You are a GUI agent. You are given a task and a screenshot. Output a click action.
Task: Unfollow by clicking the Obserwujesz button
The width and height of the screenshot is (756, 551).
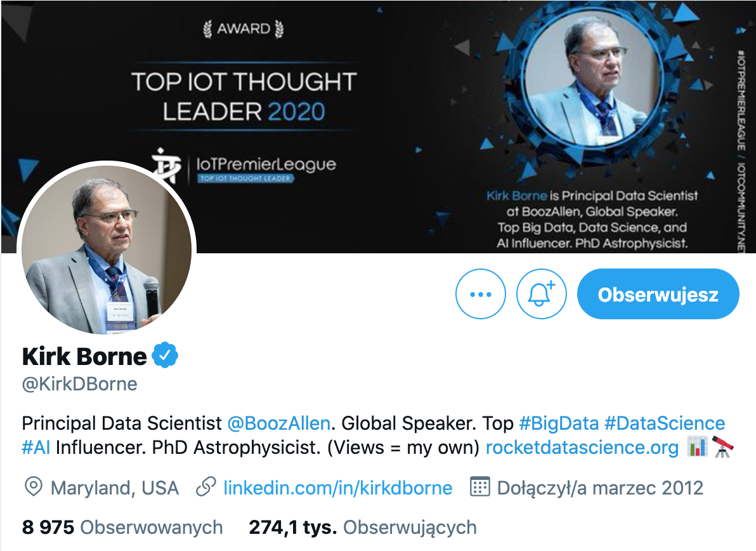coord(658,294)
